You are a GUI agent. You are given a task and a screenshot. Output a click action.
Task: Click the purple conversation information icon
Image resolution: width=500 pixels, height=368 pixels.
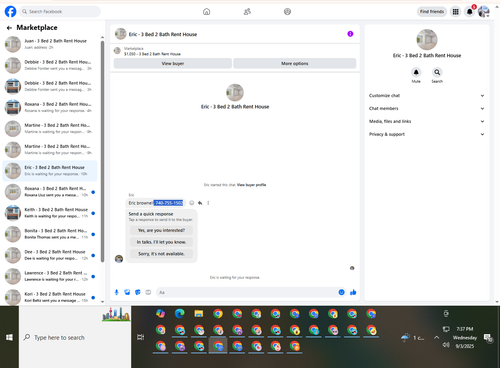350,34
